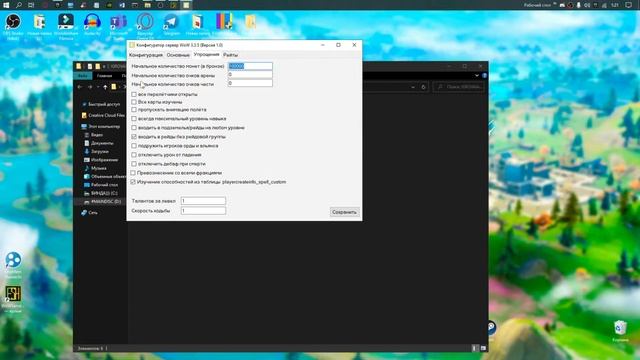Enable entering dungeons/raids at any level
This screenshot has width=640, height=360.
point(134,128)
